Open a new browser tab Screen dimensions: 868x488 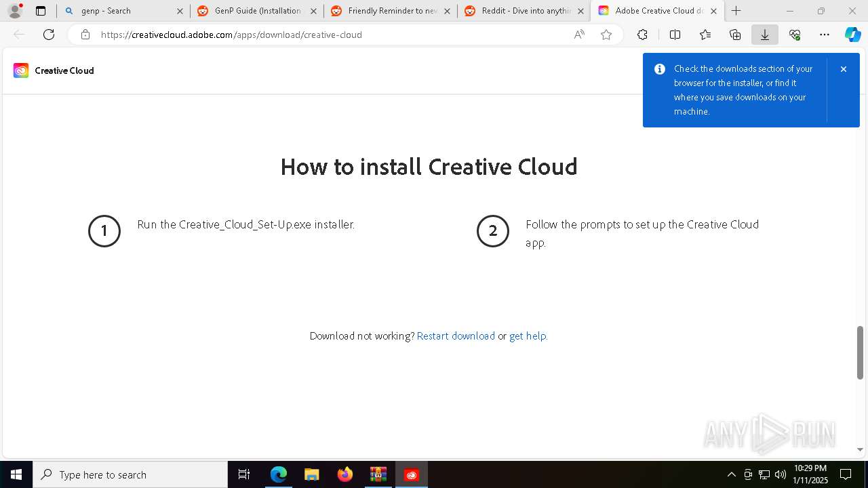click(736, 11)
